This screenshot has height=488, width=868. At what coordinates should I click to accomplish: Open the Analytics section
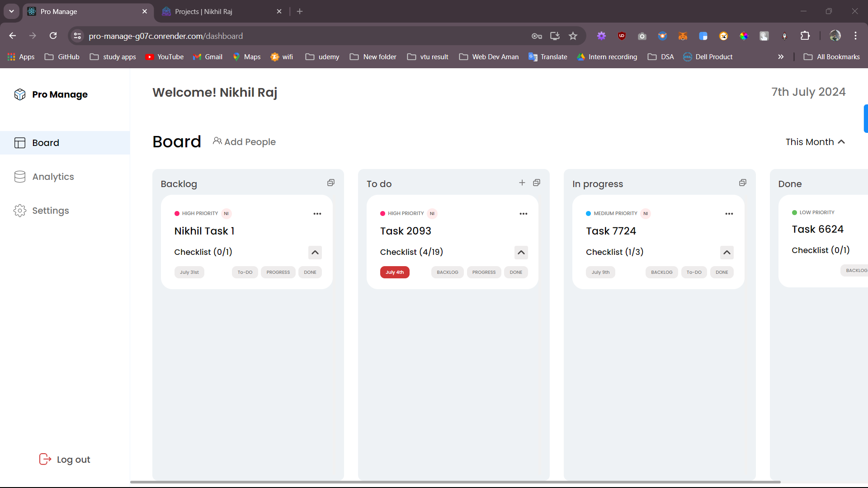(53, 177)
